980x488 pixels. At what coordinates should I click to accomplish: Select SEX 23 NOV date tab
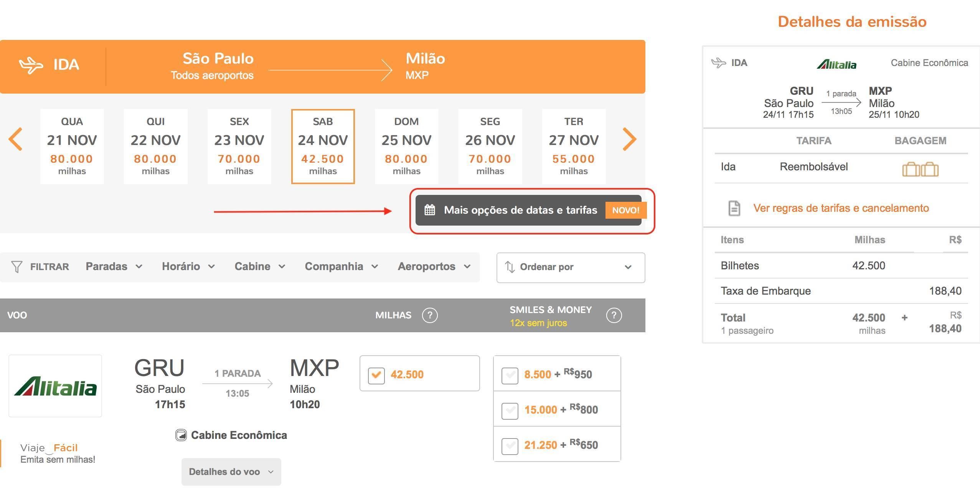[x=239, y=146]
